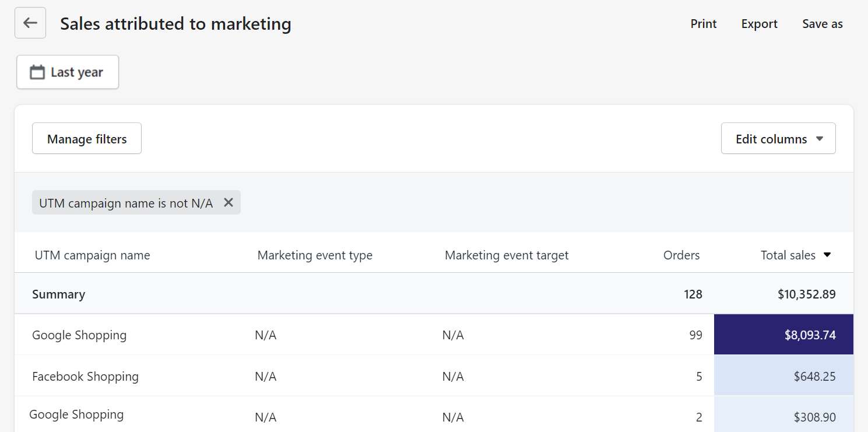Click the Marketing event type column header
The width and height of the screenshot is (868, 432).
315,255
